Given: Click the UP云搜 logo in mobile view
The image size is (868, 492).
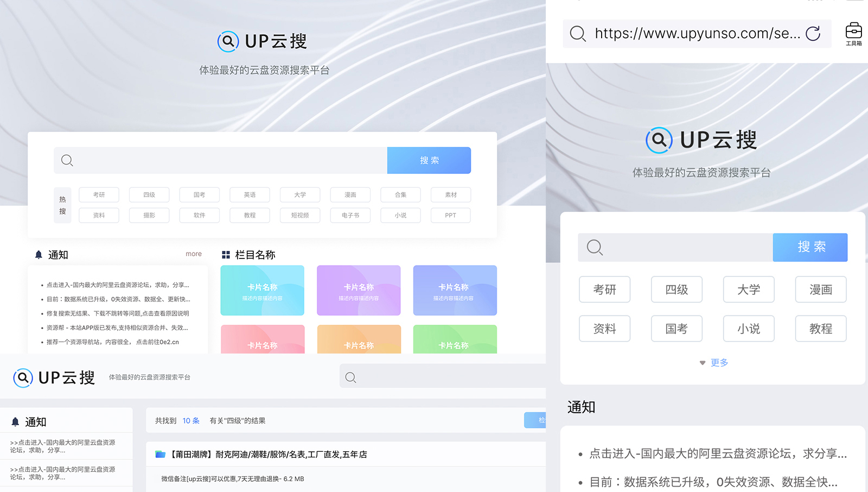Looking at the screenshot, I should point(701,140).
